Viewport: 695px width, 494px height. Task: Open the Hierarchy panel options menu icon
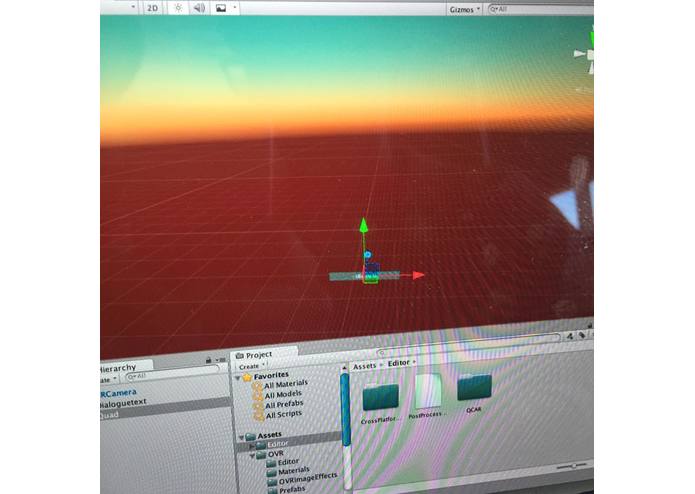220,360
